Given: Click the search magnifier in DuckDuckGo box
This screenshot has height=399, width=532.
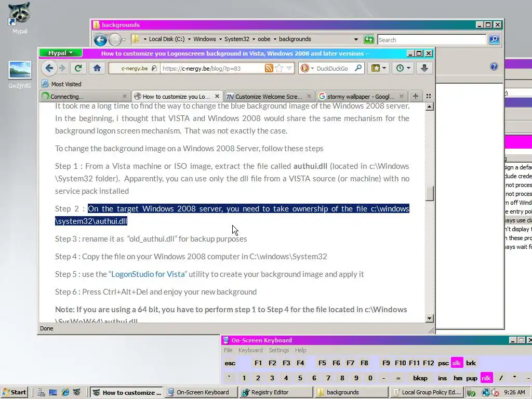Looking at the screenshot, I should (358, 68).
